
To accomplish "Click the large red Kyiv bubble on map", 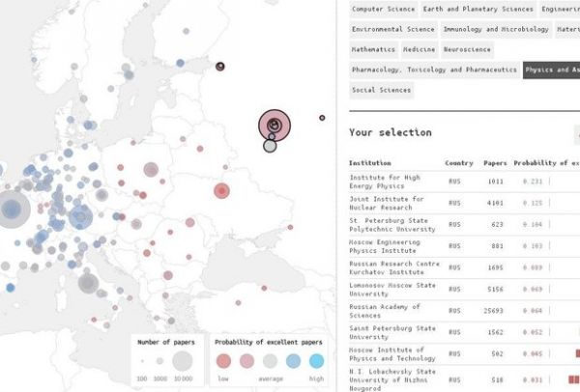I will click(x=221, y=191).
